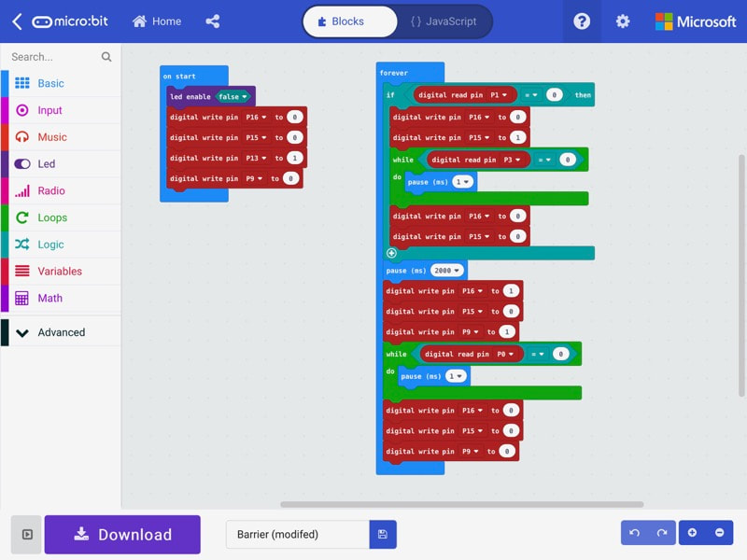Switch to the JavaScript tab
This screenshot has width=747, height=560.
coord(444,21)
